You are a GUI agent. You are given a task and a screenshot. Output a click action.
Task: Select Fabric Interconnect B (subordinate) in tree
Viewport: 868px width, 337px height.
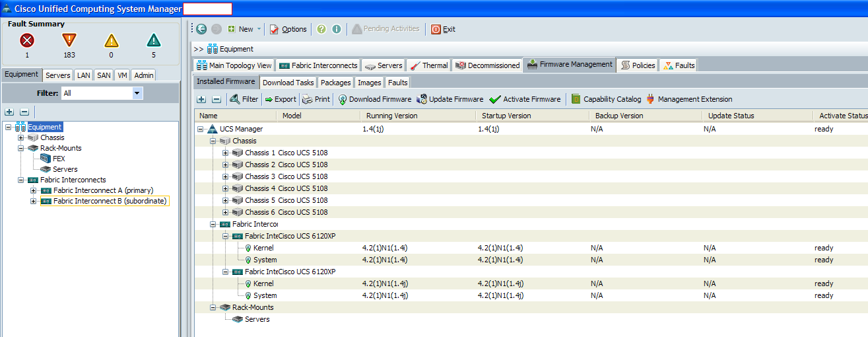[x=110, y=201]
